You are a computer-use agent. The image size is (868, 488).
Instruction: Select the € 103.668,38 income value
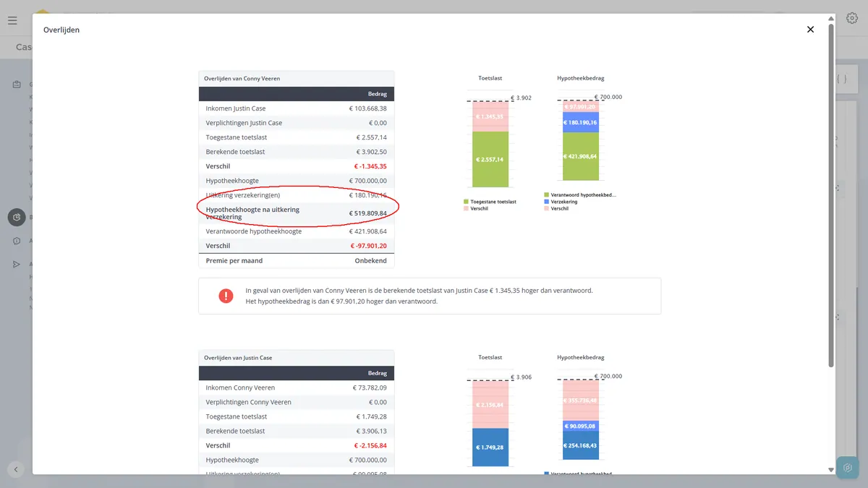click(x=367, y=108)
